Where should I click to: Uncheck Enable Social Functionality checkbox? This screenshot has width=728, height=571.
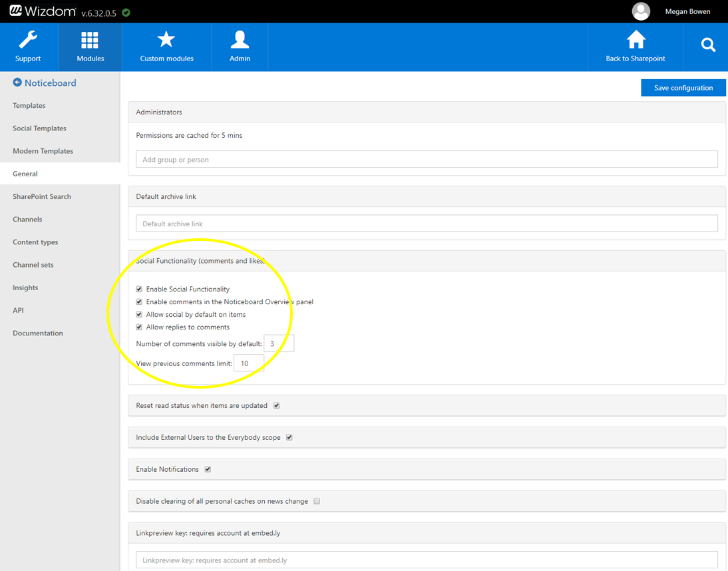(x=139, y=289)
